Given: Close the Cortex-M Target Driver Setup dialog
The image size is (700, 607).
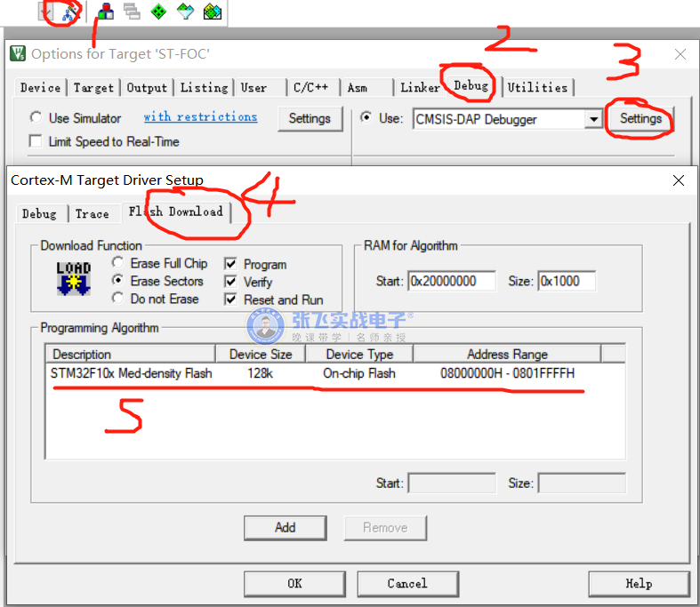Looking at the screenshot, I should tap(678, 180).
